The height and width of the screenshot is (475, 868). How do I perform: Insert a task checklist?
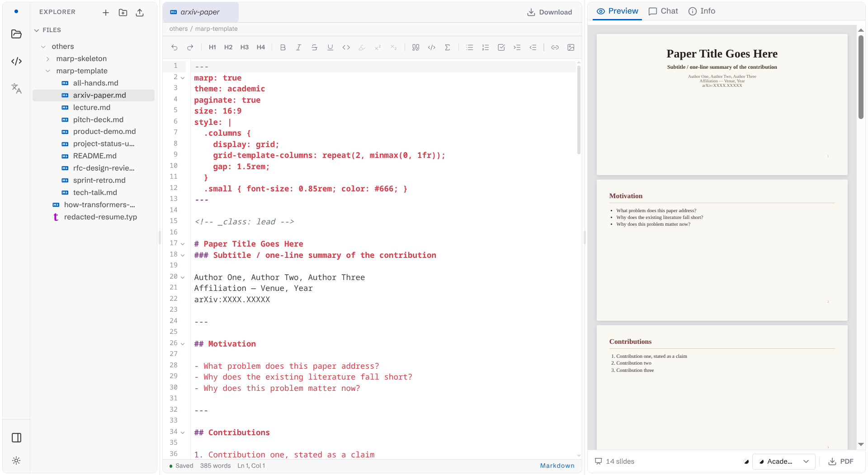pos(501,47)
